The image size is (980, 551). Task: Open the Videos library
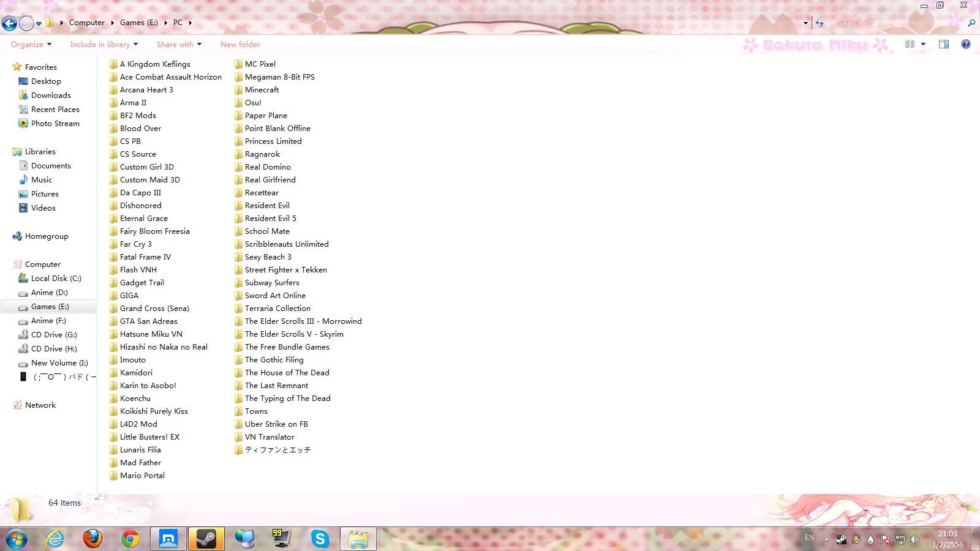(43, 208)
